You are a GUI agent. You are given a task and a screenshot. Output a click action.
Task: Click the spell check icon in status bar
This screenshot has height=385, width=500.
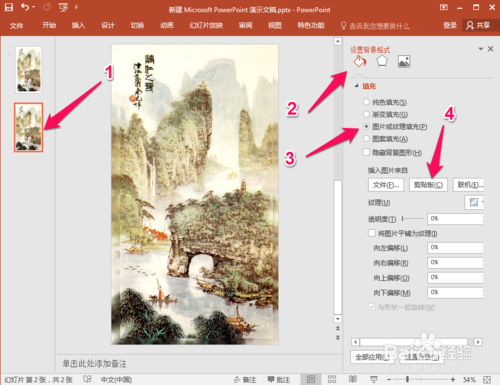point(87,379)
